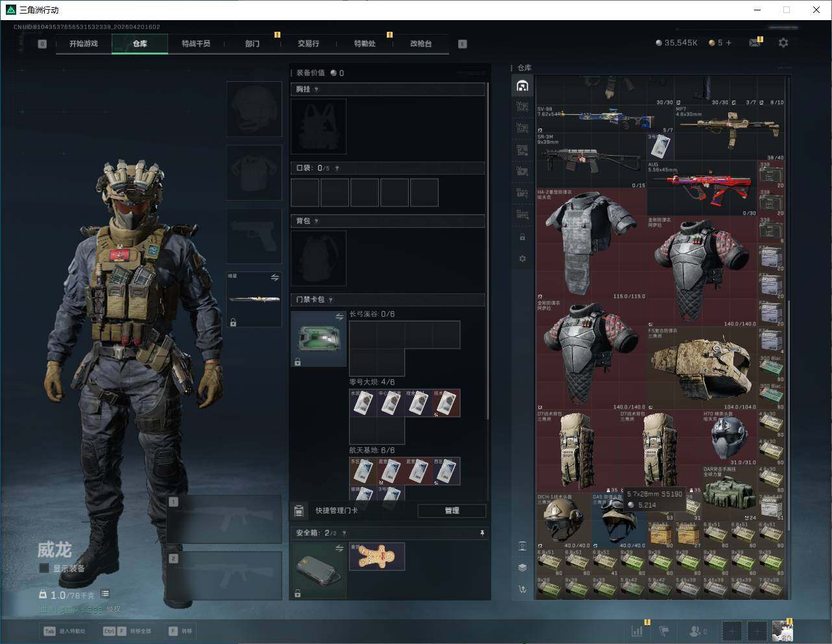The height and width of the screenshot is (644, 832).
Task: Click the keycard case container thumbnail
Action: (319, 339)
